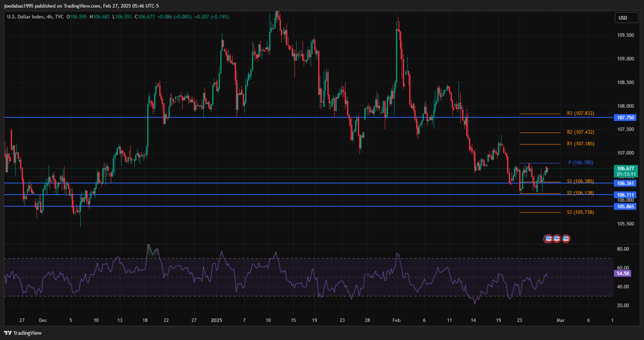Select the 106.111 horizontal line price label

click(x=626, y=195)
